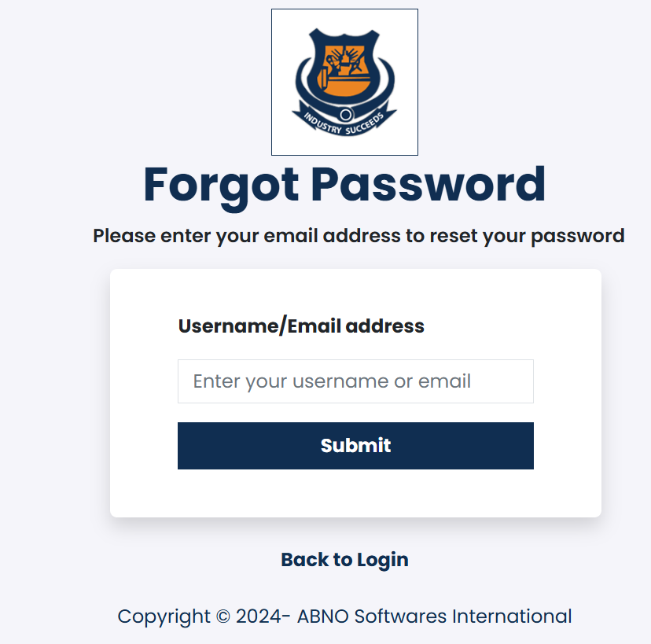Click the "Username/Email address" field label

301,326
